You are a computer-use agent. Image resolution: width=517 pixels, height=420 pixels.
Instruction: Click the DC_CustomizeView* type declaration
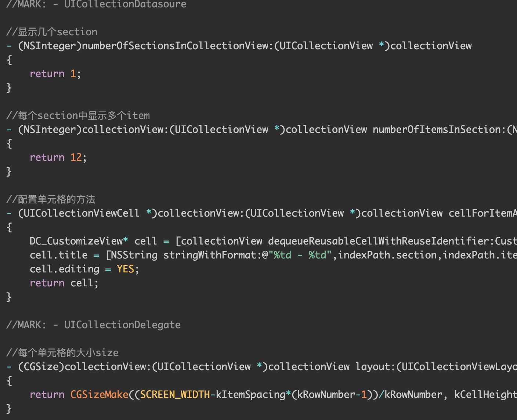79,241
